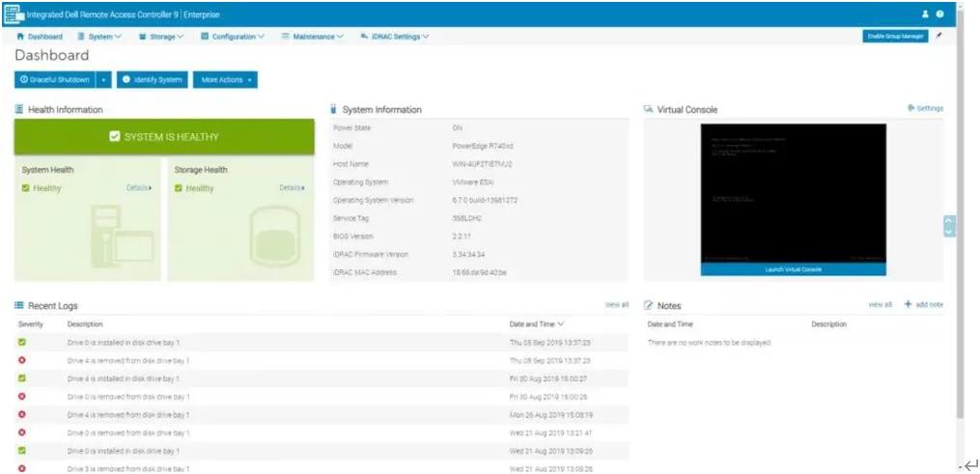Click severity icon for Fri 30 Aug Drive 4 installed log

22,378
